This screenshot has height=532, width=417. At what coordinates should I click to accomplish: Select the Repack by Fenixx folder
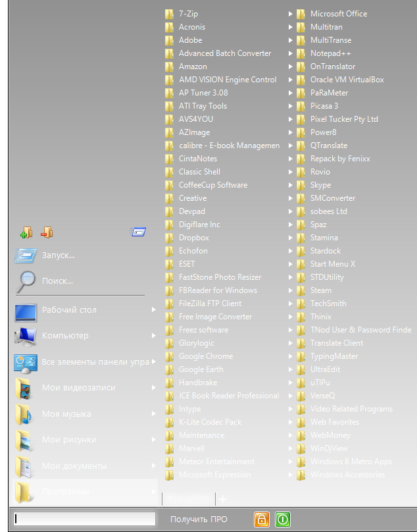340,159
